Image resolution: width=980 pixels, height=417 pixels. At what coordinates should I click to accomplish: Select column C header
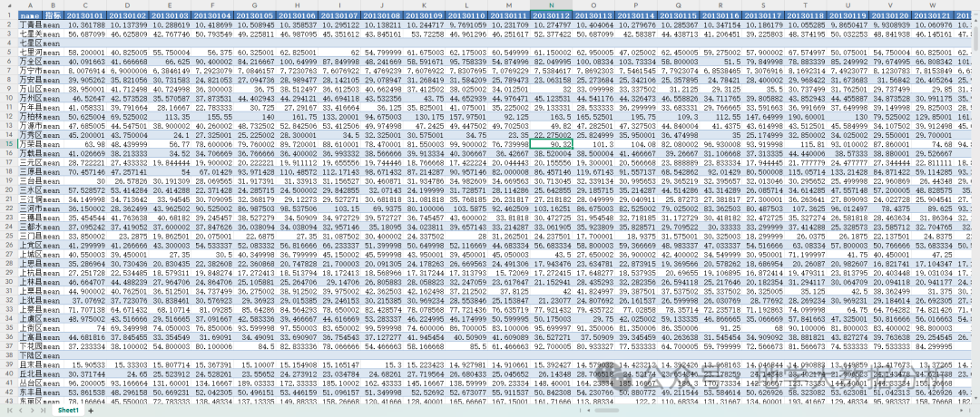[x=85, y=5]
